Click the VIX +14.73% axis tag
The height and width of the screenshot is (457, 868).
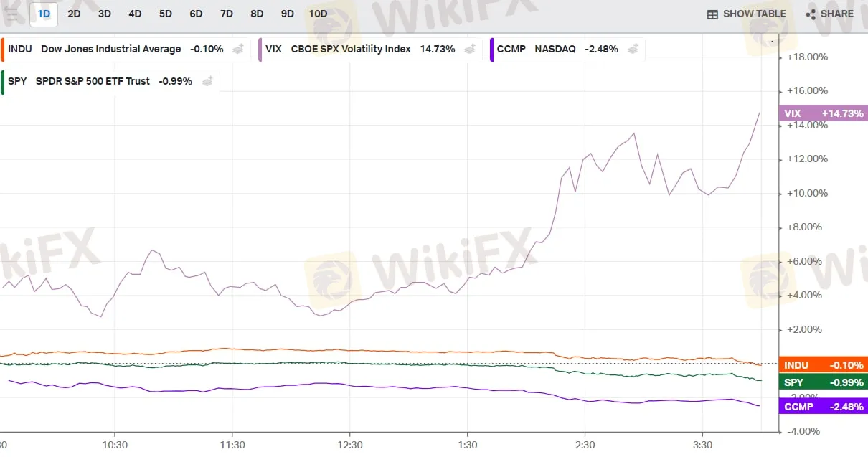click(823, 113)
